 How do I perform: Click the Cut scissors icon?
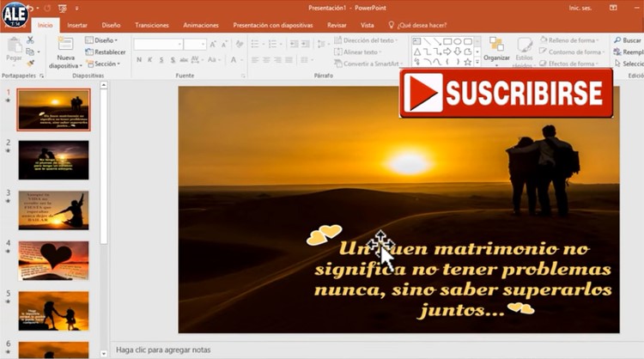pos(31,40)
